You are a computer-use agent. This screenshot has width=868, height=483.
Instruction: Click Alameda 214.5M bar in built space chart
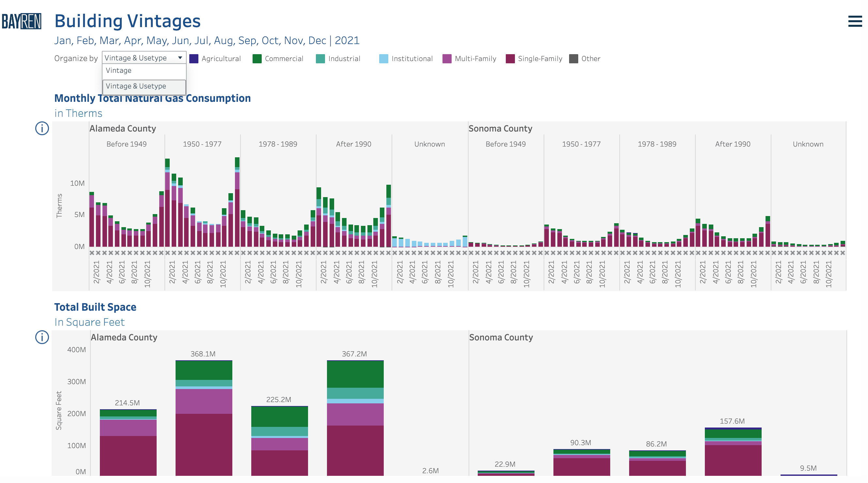[128, 442]
